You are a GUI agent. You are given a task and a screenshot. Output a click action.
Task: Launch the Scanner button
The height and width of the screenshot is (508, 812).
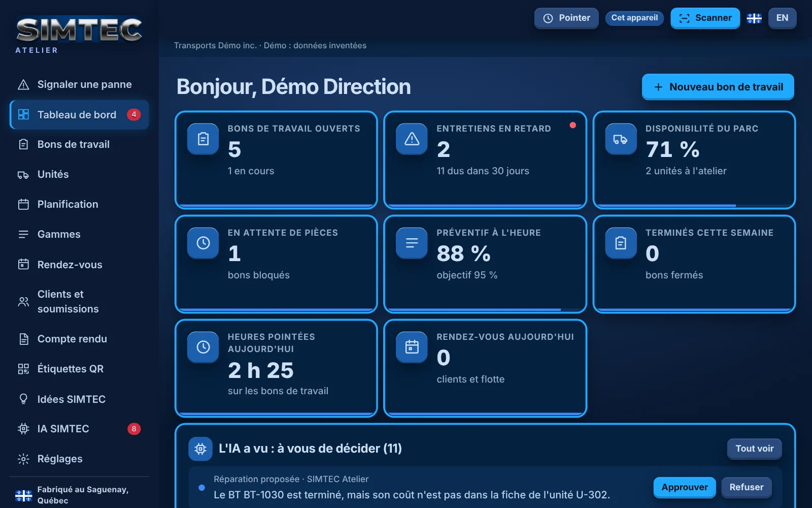click(x=705, y=18)
